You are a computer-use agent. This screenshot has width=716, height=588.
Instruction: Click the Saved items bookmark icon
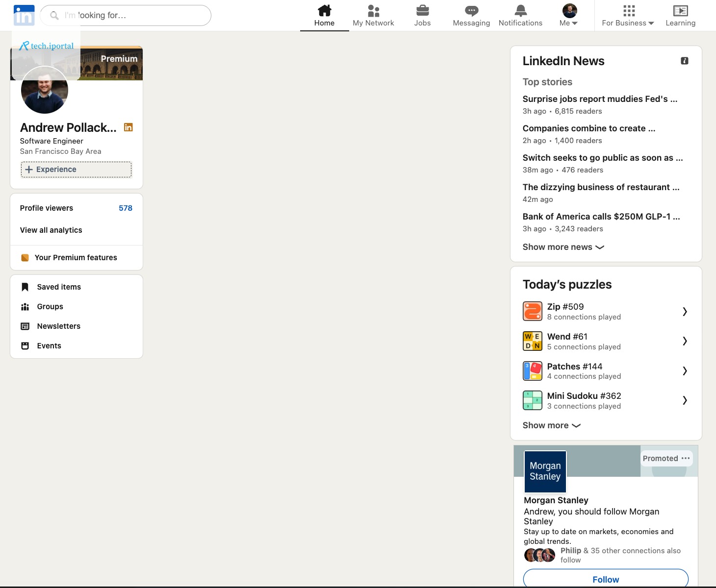[x=25, y=287]
